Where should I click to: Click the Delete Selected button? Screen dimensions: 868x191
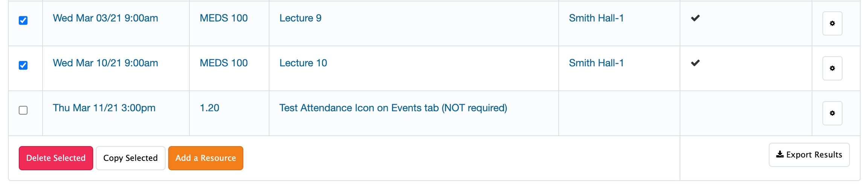(56, 158)
